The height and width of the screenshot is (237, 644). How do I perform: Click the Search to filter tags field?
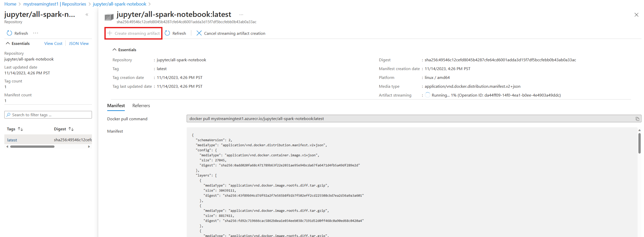(48, 115)
